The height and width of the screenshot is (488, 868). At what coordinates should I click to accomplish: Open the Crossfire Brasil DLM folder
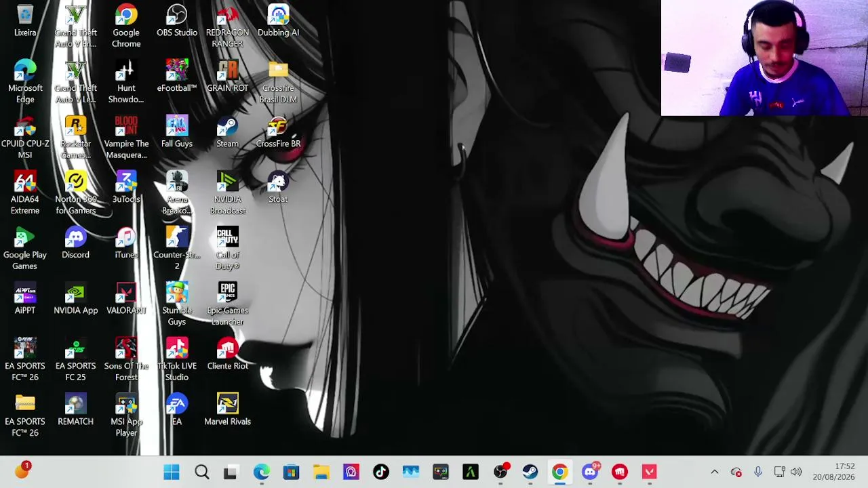tap(278, 82)
